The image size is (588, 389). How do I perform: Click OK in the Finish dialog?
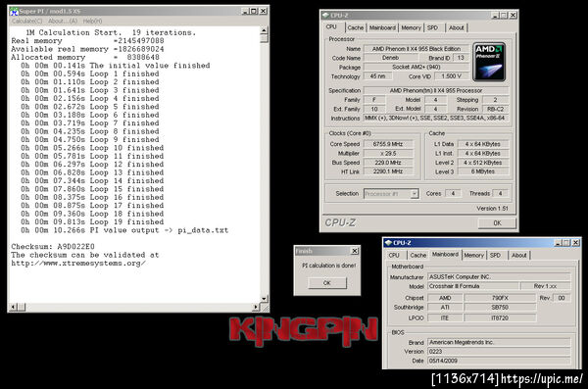coord(327,283)
